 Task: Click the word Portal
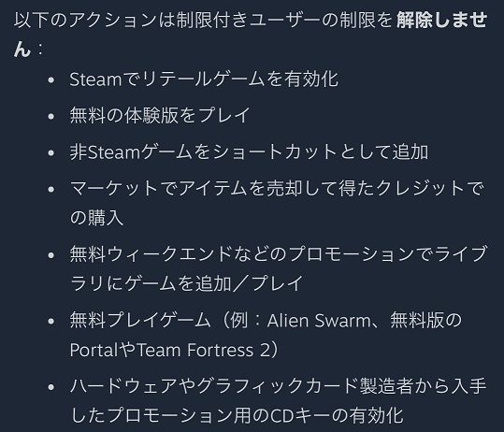94,350
